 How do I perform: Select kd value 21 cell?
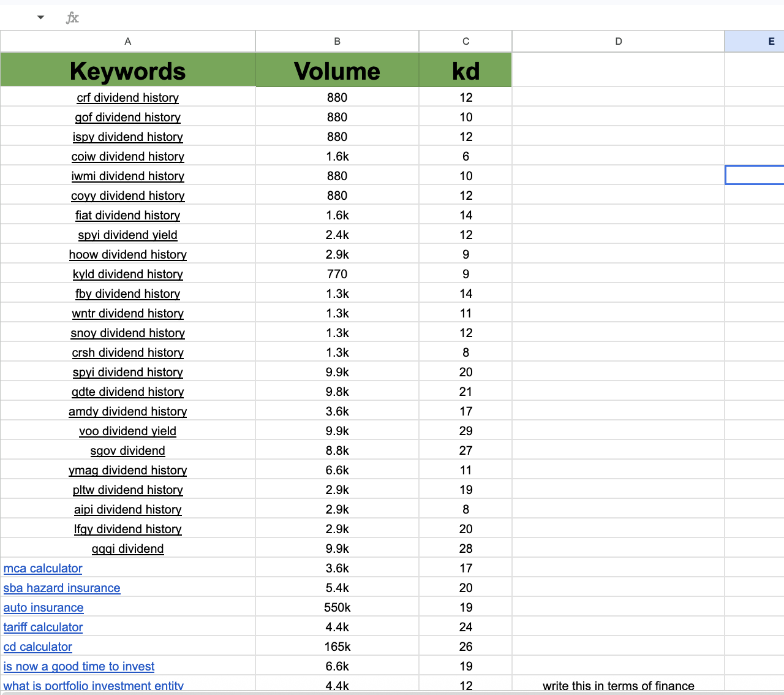click(x=466, y=392)
